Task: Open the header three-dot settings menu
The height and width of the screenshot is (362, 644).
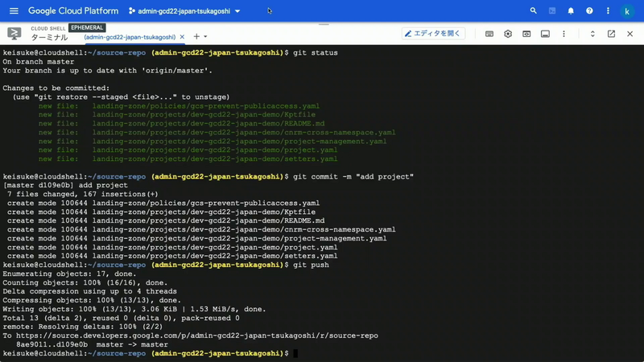Action: click(x=609, y=11)
